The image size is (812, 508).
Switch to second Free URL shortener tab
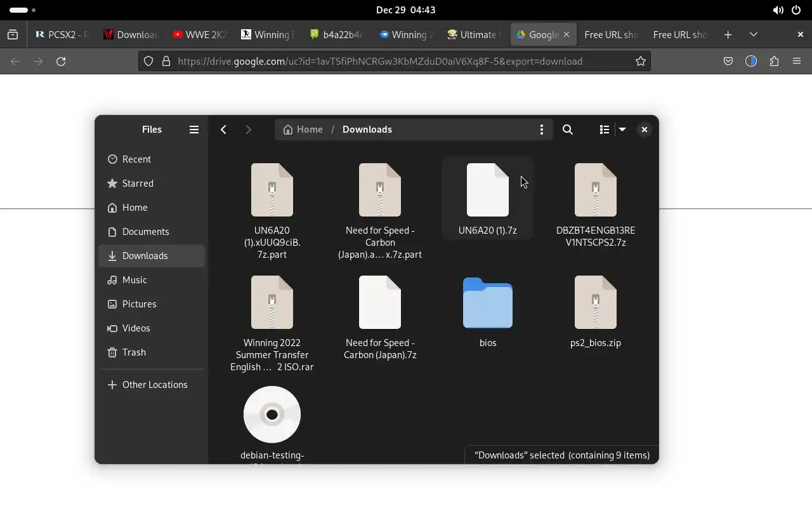coord(679,35)
